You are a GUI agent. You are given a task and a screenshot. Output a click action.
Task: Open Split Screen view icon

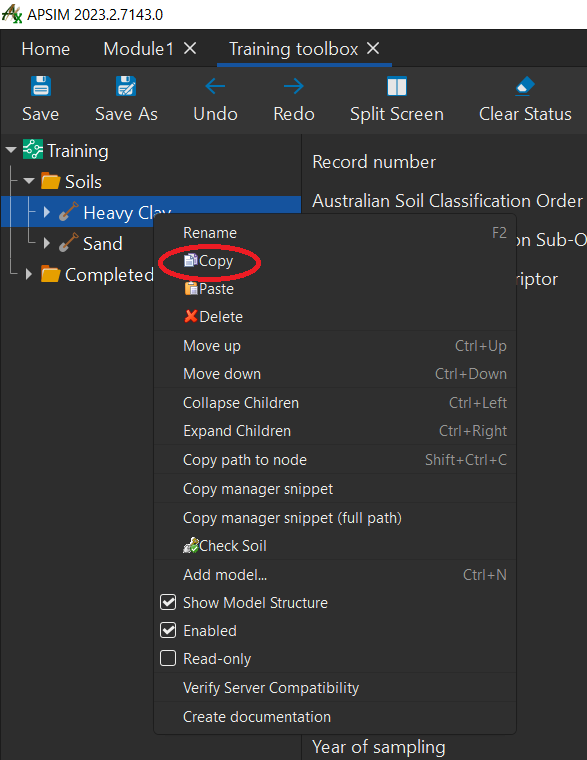click(x=397, y=87)
